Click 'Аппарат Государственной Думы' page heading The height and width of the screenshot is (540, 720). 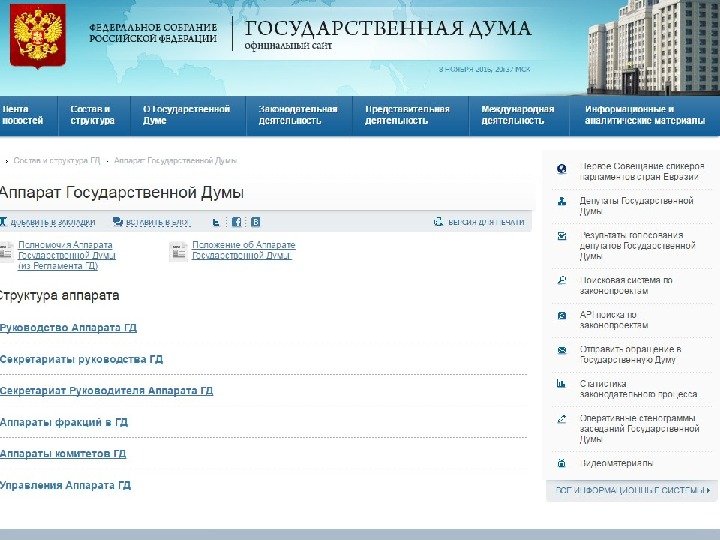click(122, 192)
